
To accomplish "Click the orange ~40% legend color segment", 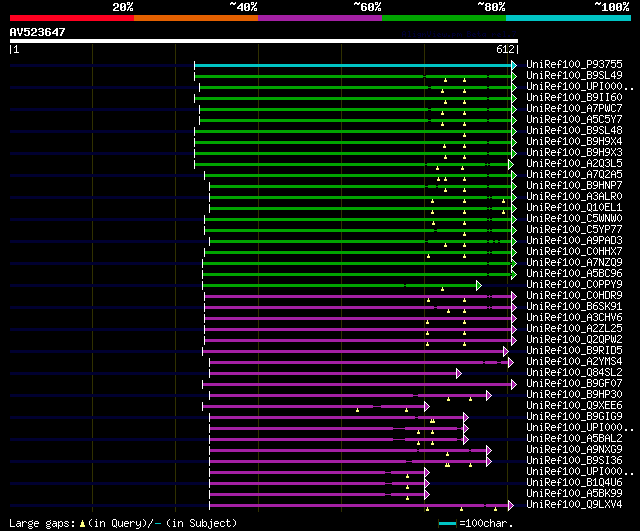I will pos(196,18).
